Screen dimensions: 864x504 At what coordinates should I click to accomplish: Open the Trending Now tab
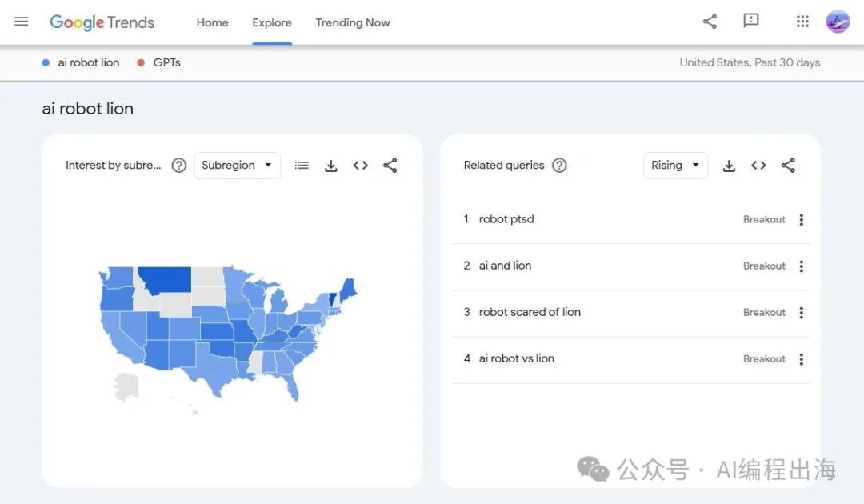353,22
